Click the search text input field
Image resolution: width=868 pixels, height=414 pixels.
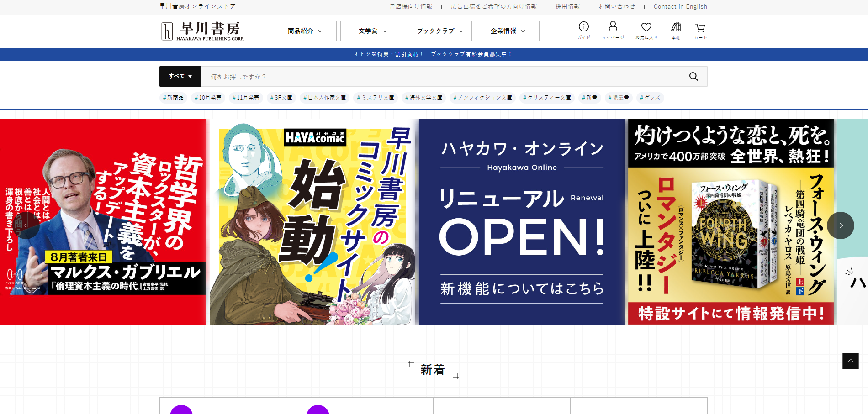pos(443,77)
